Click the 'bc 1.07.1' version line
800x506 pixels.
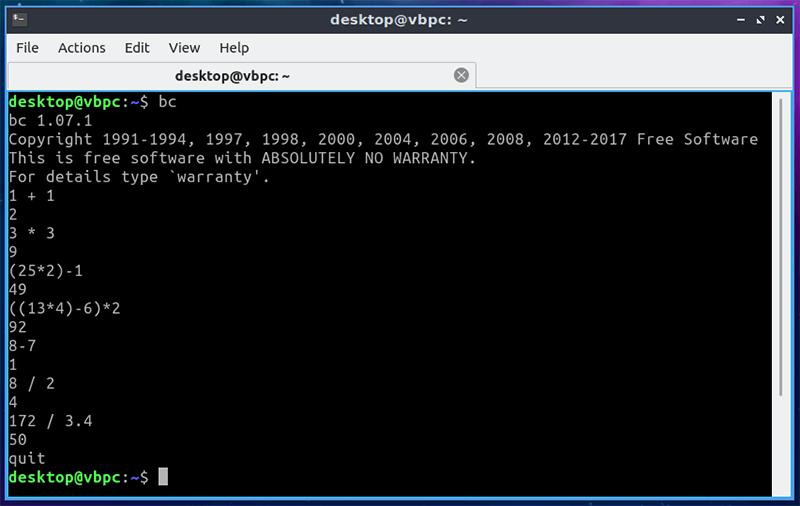51,121
